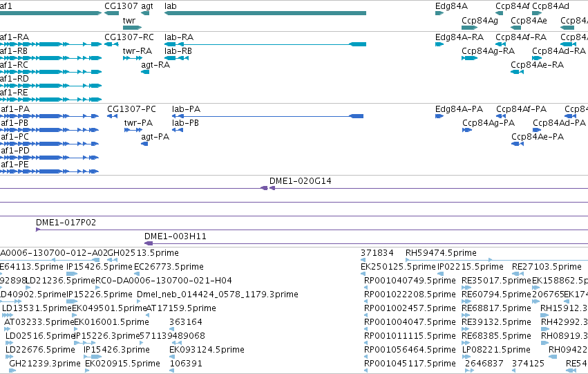Select the CG1307-PC protein label
Viewport: 588px width, 374px height.
coord(131,109)
